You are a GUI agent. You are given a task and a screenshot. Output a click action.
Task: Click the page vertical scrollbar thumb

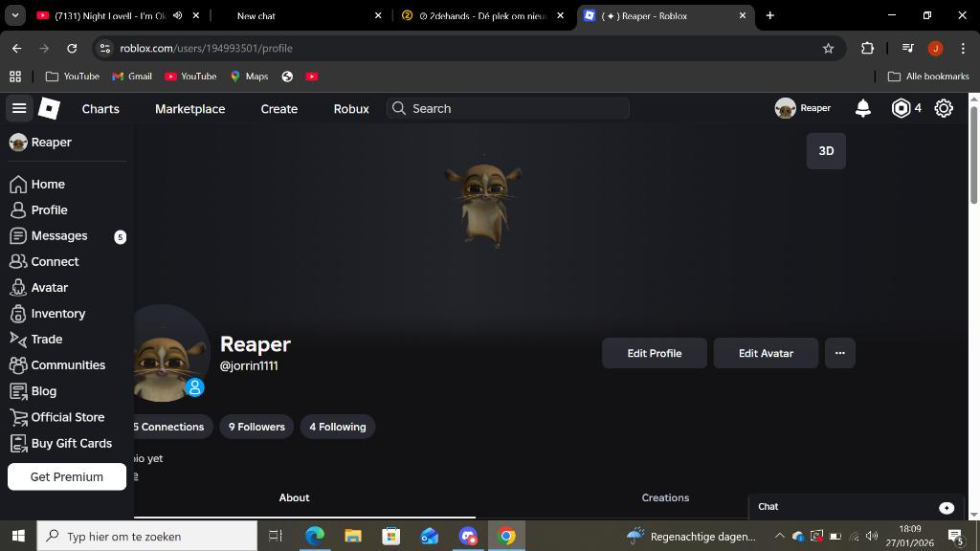pos(973,154)
